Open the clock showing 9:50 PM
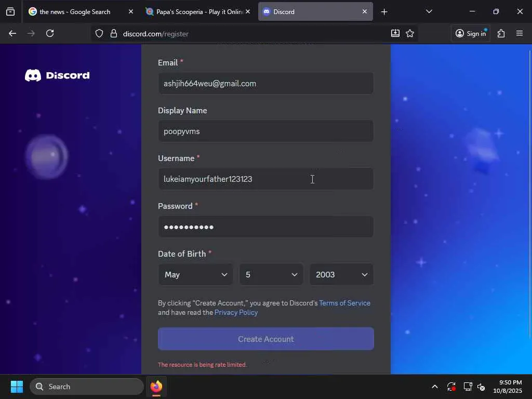This screenshot has width=532, height=399. (x=508, y=387)
